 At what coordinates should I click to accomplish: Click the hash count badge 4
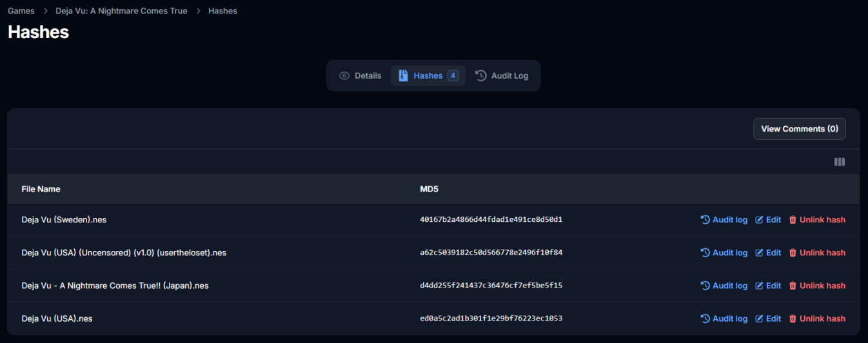[x=453, y=75]
